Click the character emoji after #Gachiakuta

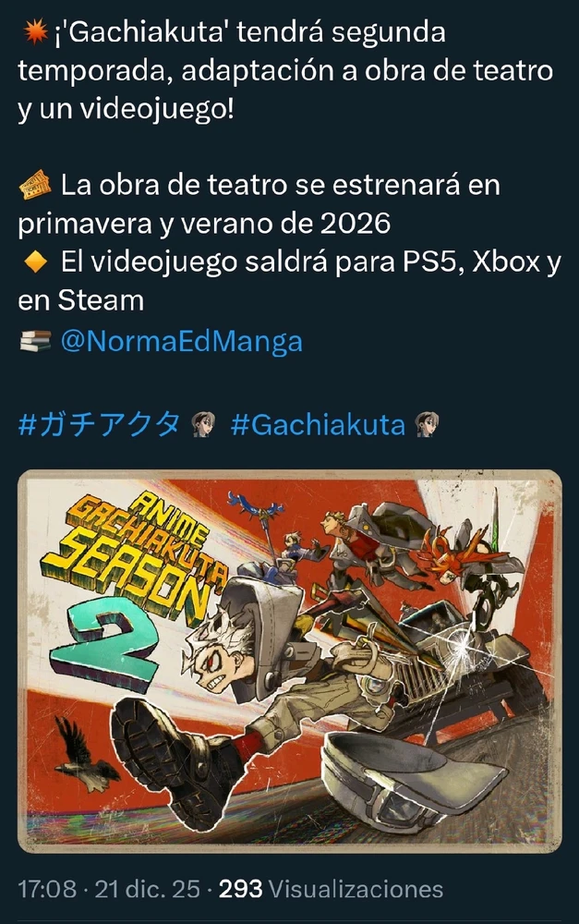tap(427, 424)
